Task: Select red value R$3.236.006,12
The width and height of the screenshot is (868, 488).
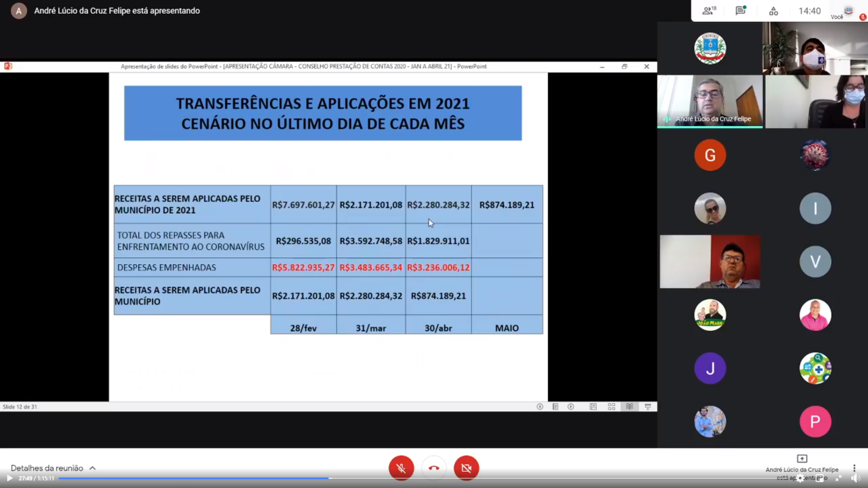Action: [438, 267]
